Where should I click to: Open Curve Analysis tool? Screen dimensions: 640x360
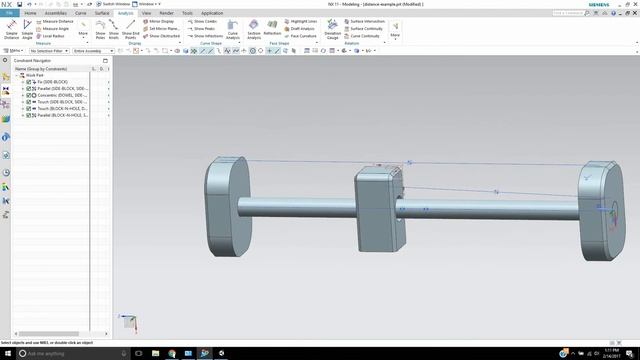233,29
